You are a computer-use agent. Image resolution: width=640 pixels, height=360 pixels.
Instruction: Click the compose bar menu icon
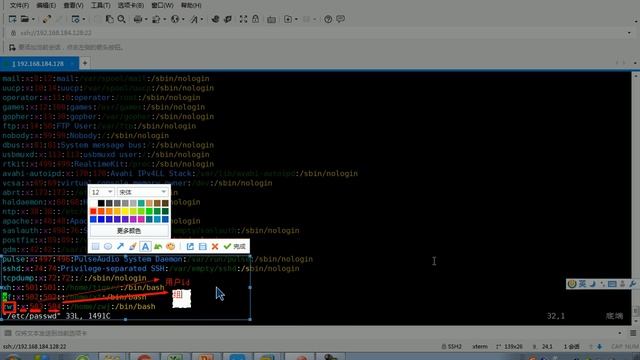[x=633, y=333]
